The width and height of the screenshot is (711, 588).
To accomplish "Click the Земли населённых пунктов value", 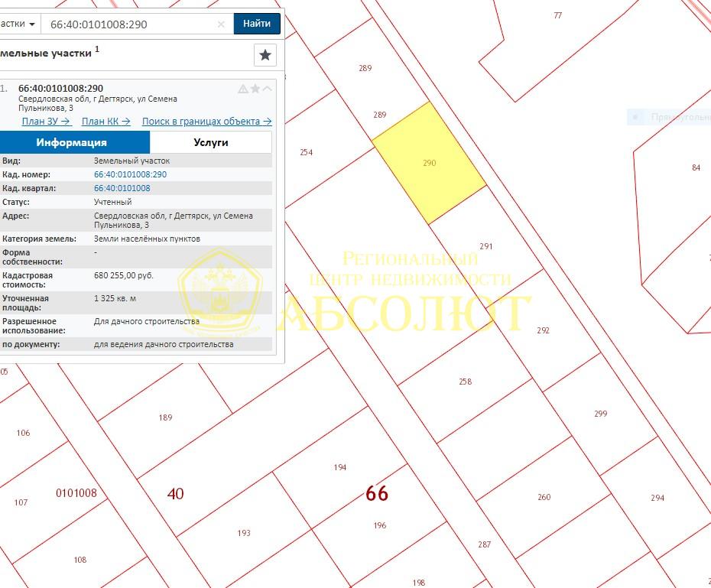I will [147, 239].
